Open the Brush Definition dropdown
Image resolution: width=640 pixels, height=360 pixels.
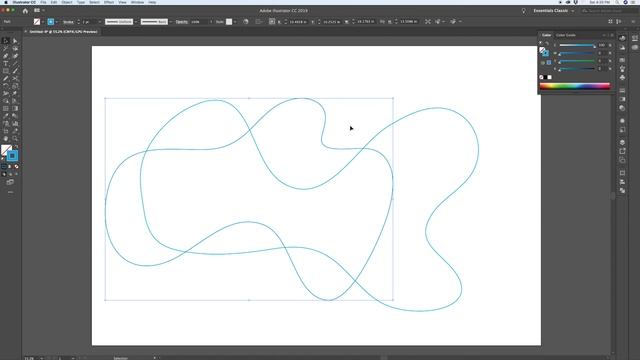(x=171, y=22)
